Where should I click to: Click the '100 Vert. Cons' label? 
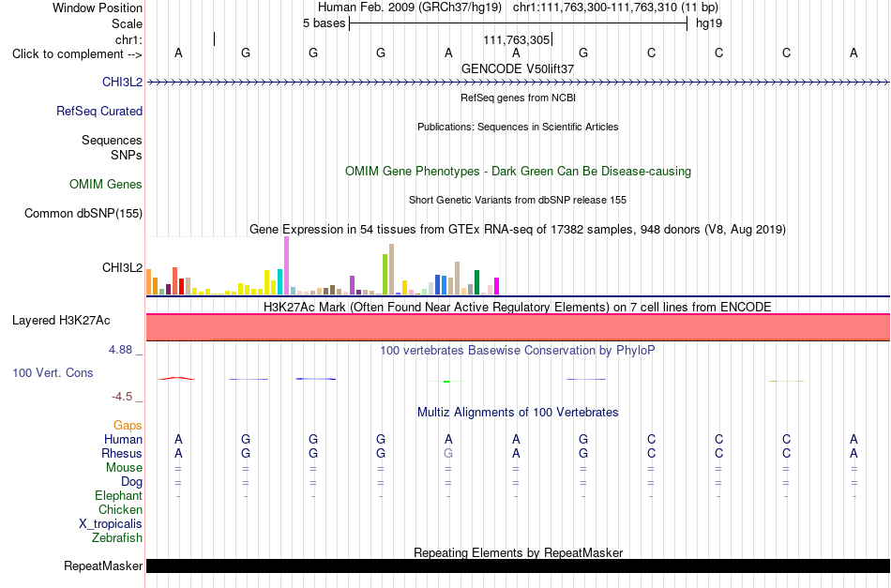point(53,372)
